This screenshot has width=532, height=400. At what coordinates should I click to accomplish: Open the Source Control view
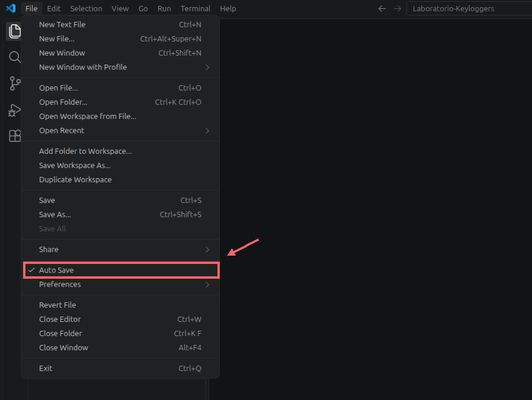point(14,83)
